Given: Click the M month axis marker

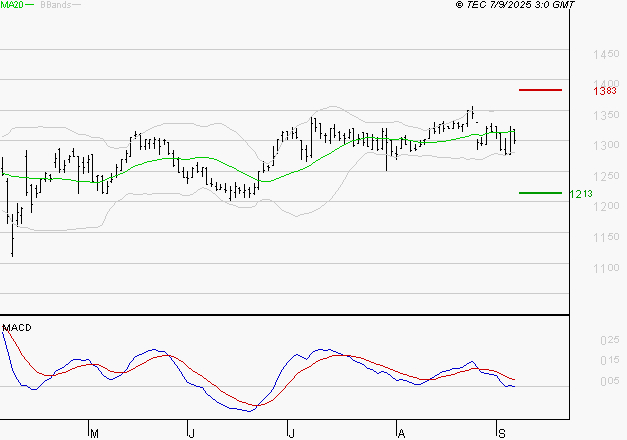Looking at the screenshot, I should tap(94, 433).
